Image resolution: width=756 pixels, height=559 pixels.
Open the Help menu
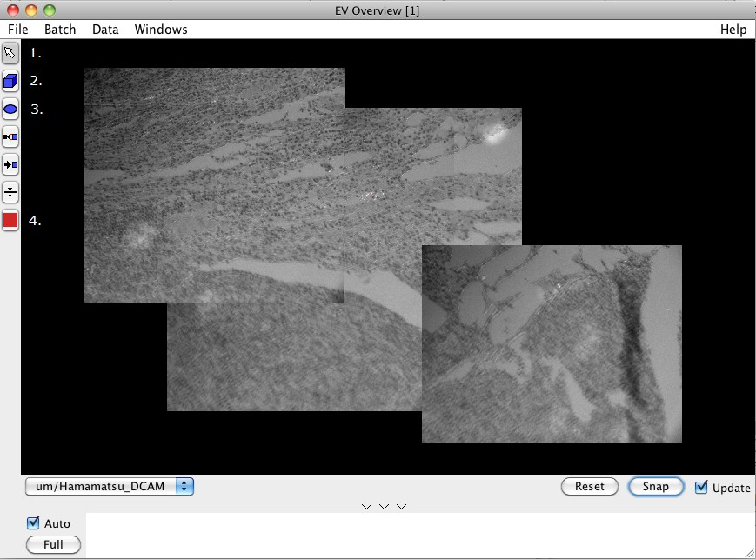733,30
